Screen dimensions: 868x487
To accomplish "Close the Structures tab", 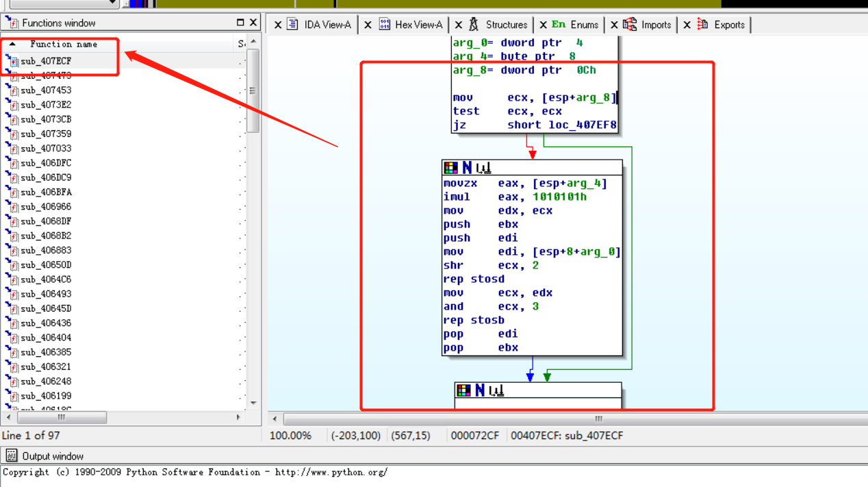I will pyautogui.click(x=459, y=25).
